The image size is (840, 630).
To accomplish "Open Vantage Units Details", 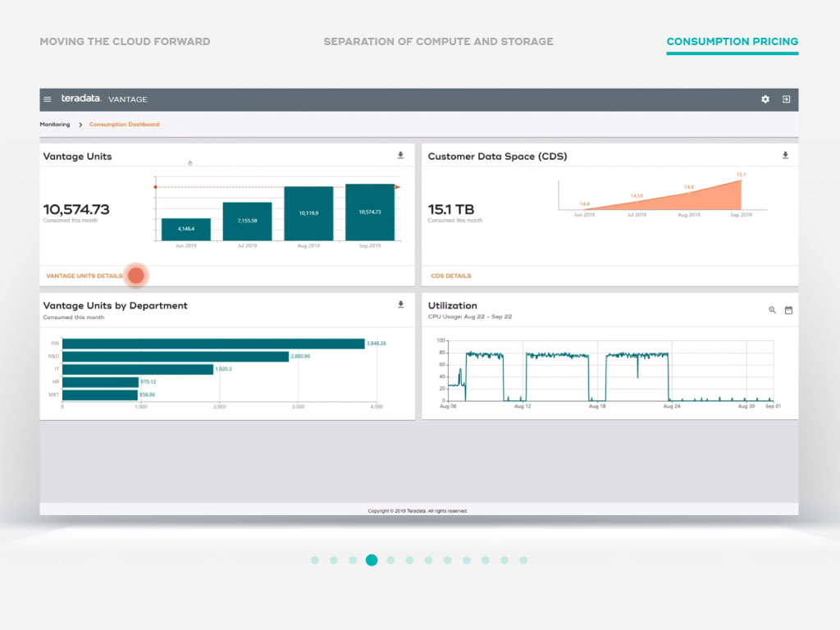I will point(85,276).
